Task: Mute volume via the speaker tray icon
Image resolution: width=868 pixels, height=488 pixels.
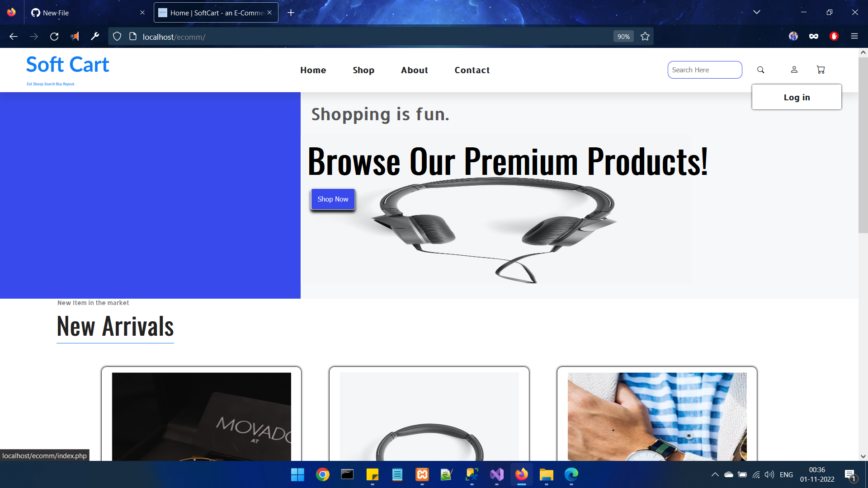Action: pos(770,475)
